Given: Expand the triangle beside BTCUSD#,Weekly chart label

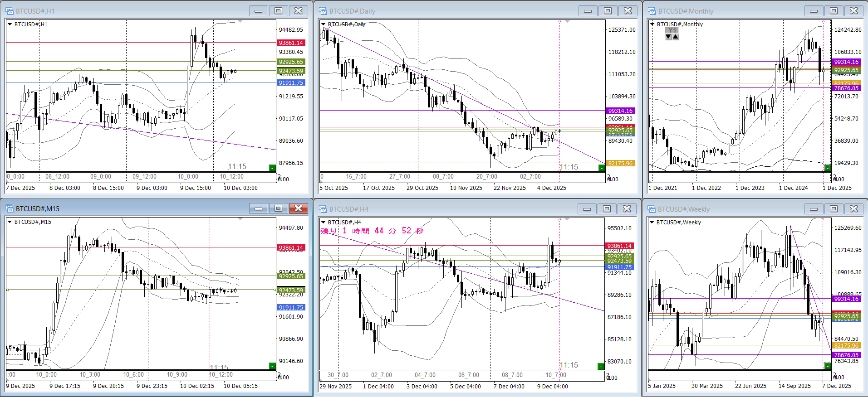Looking at the screenshot, I should click(652, 223).
